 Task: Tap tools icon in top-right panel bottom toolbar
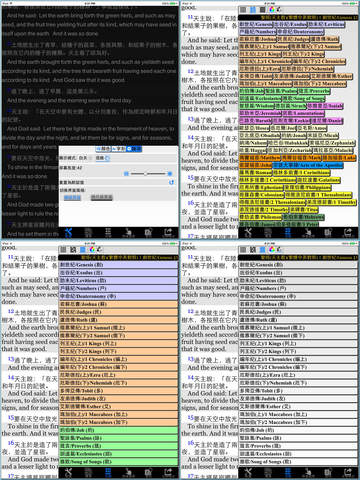click(x=248, y=233)
